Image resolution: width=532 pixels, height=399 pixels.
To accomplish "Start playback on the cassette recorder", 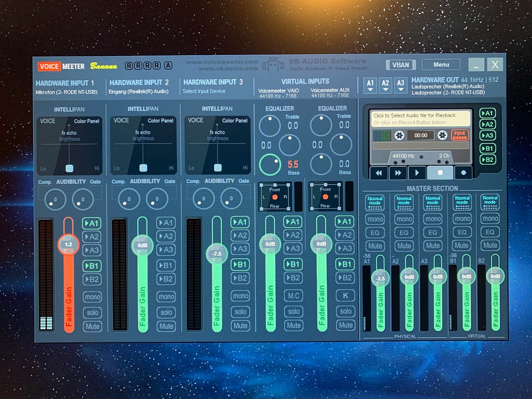I will coord(417,173).
